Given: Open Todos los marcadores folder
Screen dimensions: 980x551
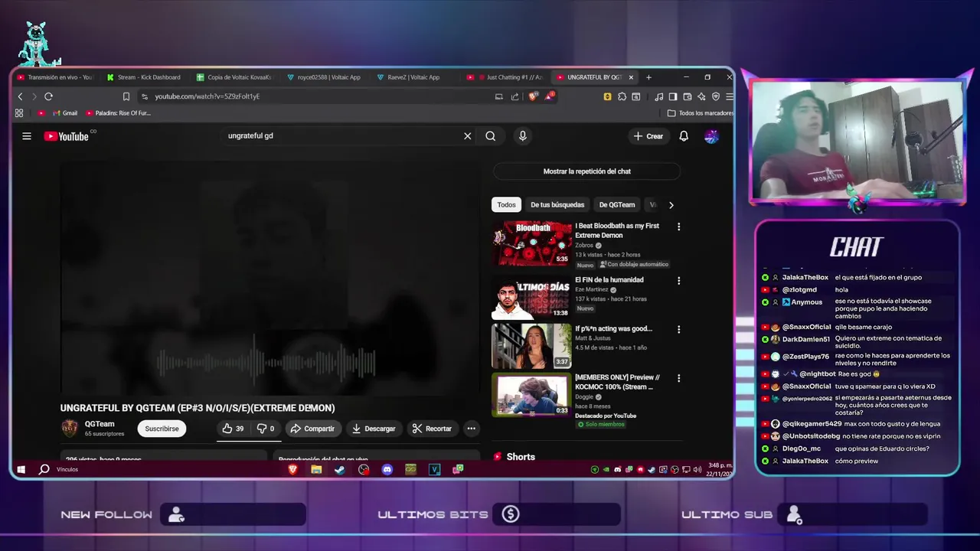Looking at the screenshot, I should coord(701,113).
